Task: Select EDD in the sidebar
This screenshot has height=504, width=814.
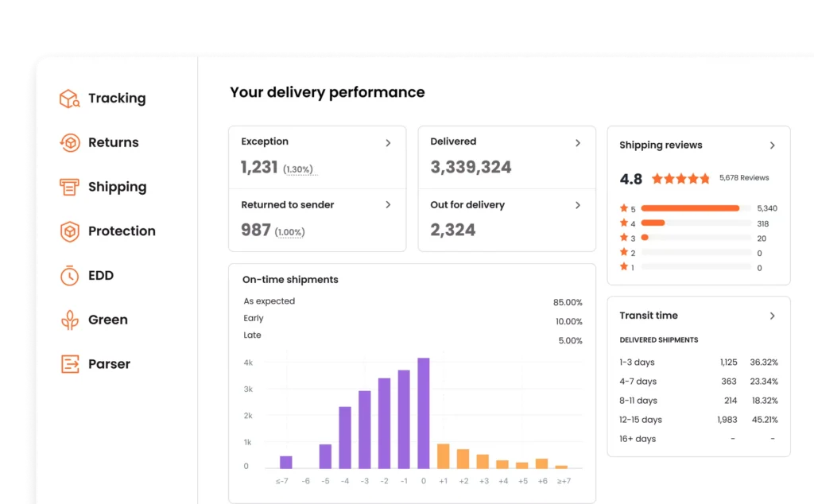Action: [x=101, y=275]
